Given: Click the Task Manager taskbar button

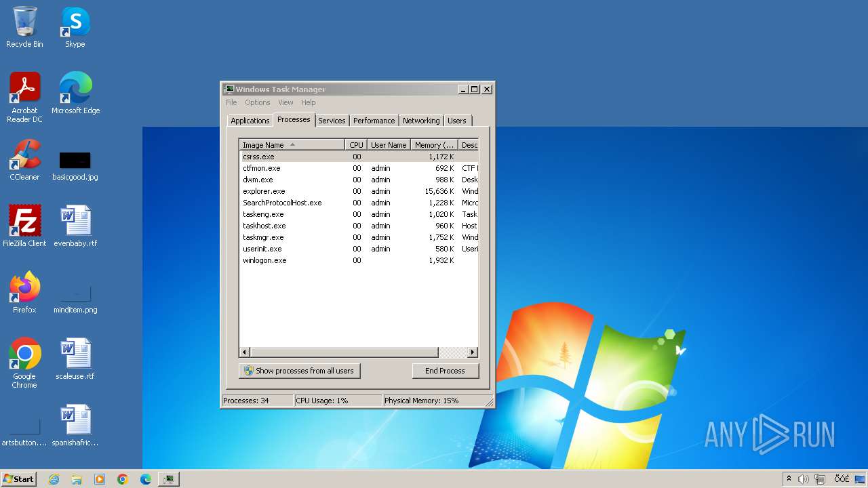Looking at the screenshot, I should click(x=168, y=479).
